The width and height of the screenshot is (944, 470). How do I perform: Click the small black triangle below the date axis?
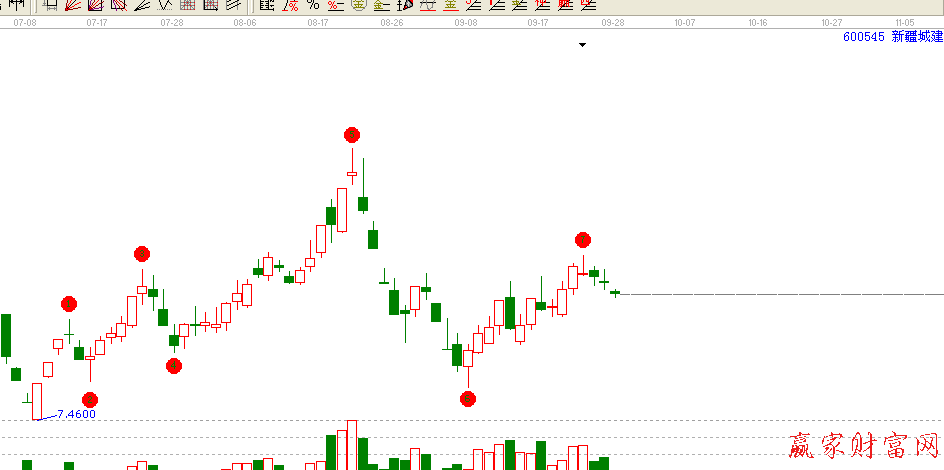point(582,45)
